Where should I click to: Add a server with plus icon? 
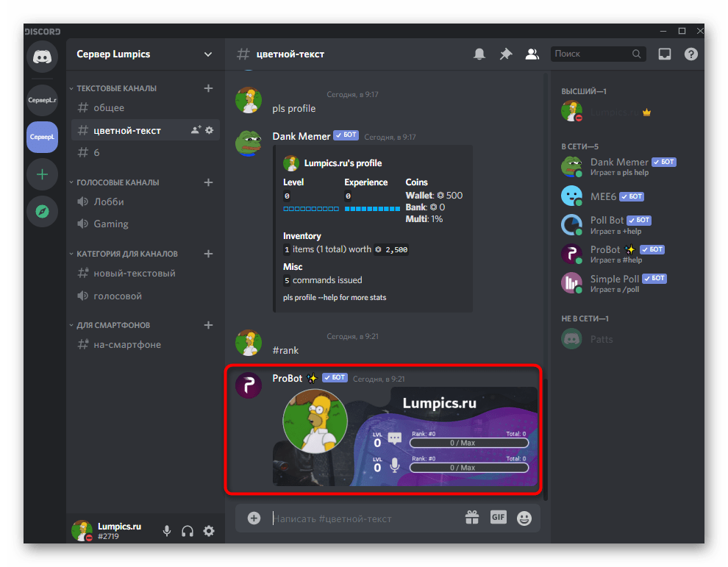click(42, 174)
